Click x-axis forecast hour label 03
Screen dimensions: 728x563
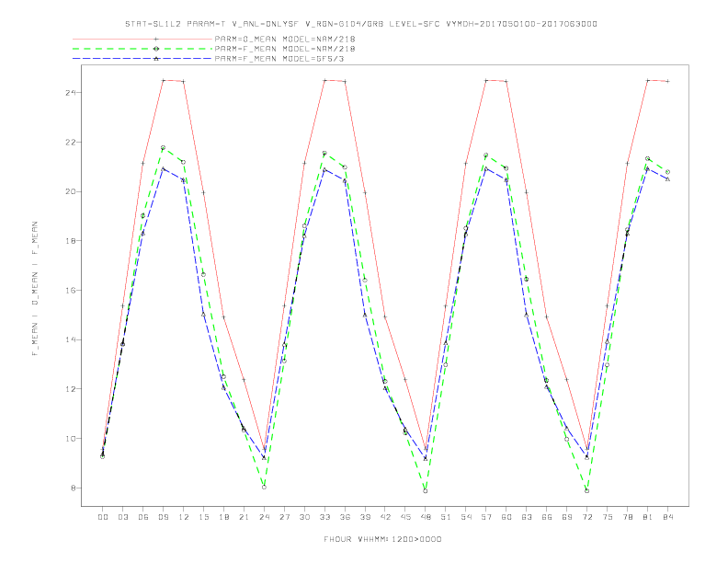[x=122, y=517]
